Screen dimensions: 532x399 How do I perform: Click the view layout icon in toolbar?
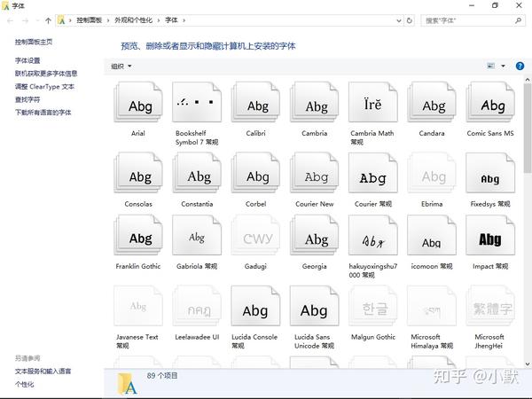point(490,66)
